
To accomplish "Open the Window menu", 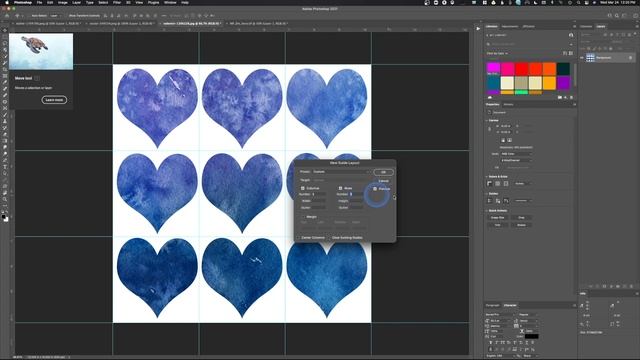I will pos(170,2).
